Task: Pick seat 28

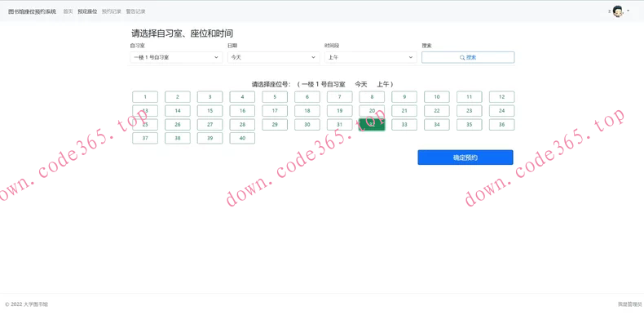Action: [242, 125]
